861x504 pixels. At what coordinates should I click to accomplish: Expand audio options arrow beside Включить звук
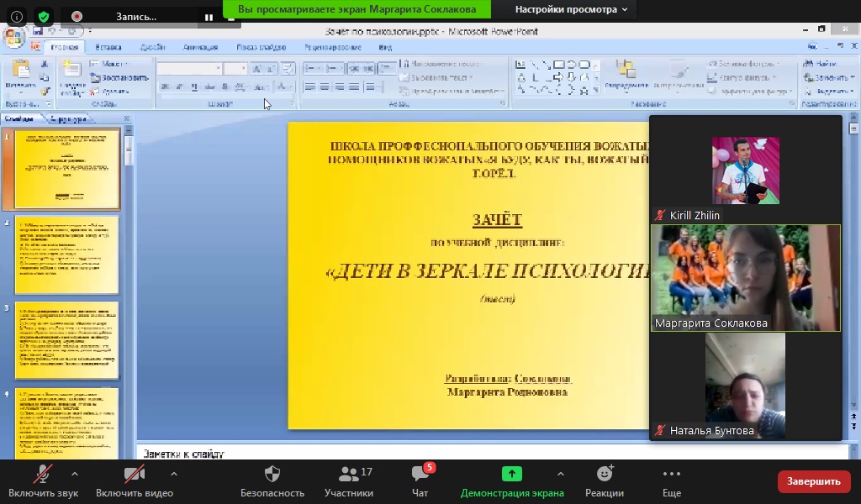(75, 474)
